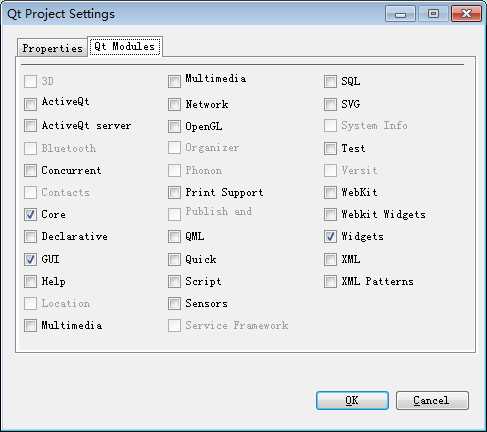Click the Cancel button
This screenshot has height=432, width=487.
(x=432, y=400)
